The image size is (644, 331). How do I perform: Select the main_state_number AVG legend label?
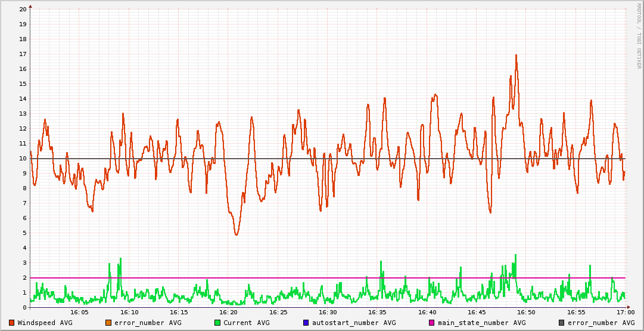click(x=482, y=323)
